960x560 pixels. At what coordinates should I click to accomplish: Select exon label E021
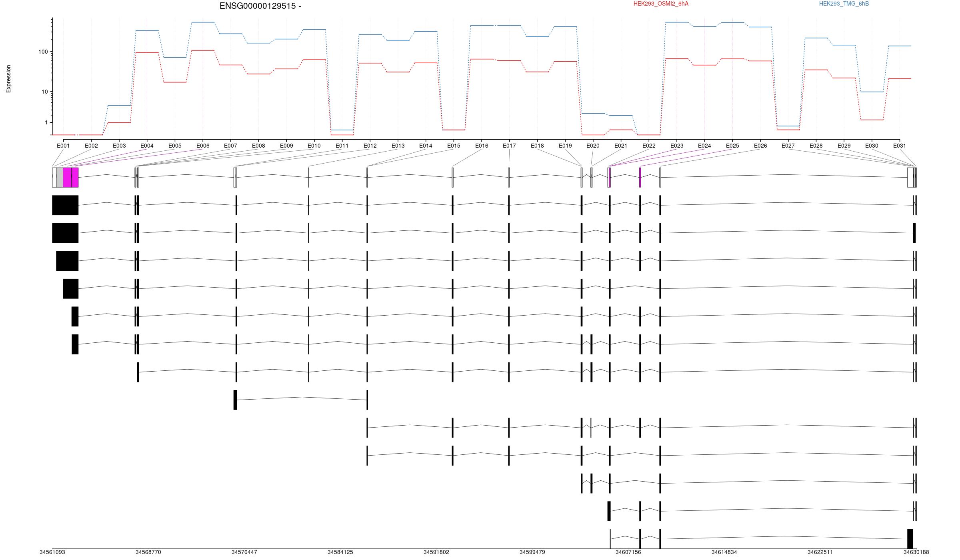[x=621, y=146]
